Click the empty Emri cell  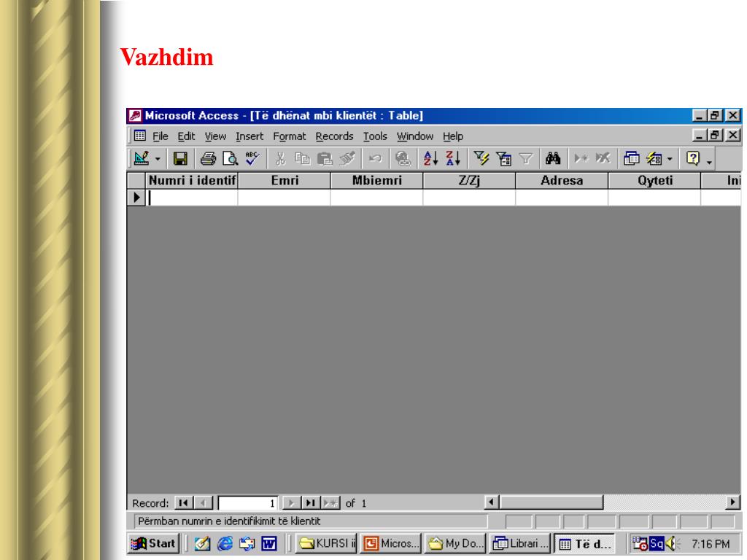tap(285, 197)
